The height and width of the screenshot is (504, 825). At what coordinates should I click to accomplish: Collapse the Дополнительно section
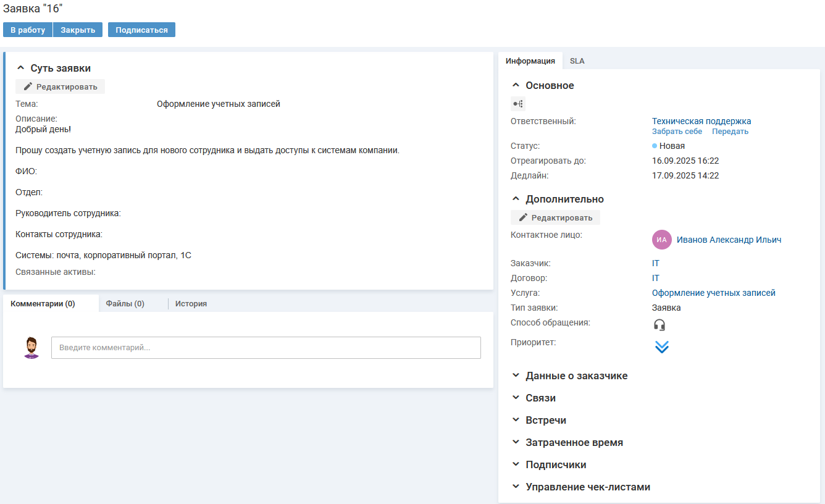pos(516,199)
